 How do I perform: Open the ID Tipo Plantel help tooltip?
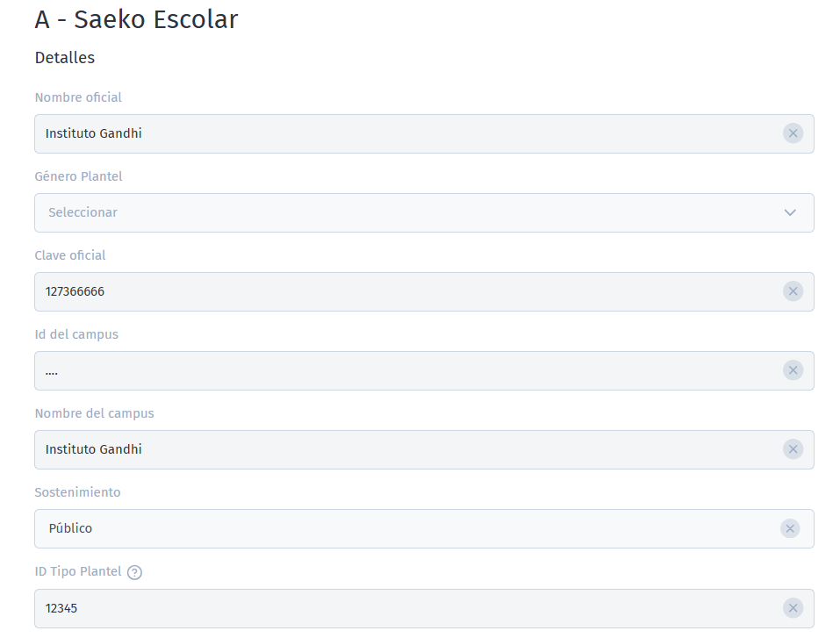(x=133, y=571)
